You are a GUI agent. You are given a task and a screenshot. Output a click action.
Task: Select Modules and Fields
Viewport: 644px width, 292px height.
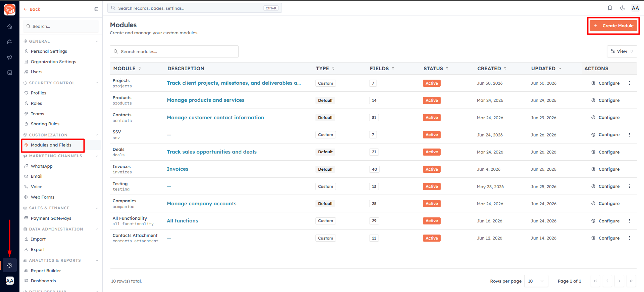coord(51,145)
